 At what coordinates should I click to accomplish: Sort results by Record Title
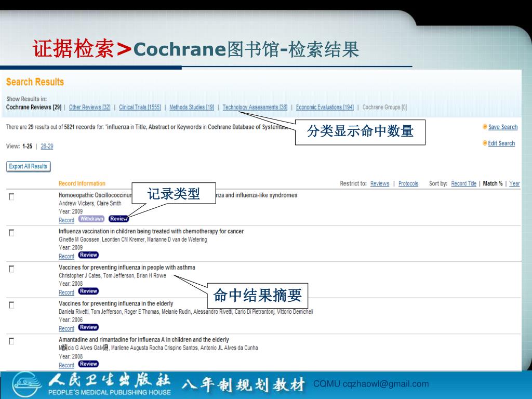pyautogui.click(x=464, y=183)
